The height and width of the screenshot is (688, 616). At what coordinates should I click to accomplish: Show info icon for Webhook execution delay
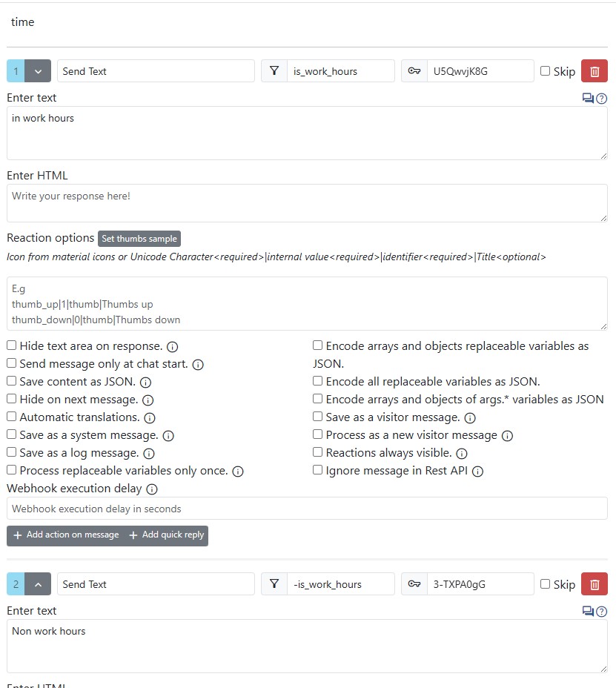[152, 489]
